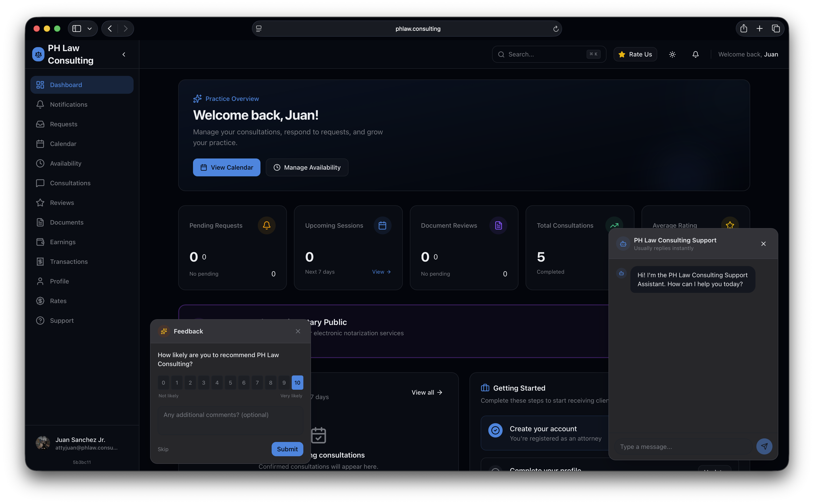Collapse the sidebar with chevron arrow
814x504 pixels.
124,54
